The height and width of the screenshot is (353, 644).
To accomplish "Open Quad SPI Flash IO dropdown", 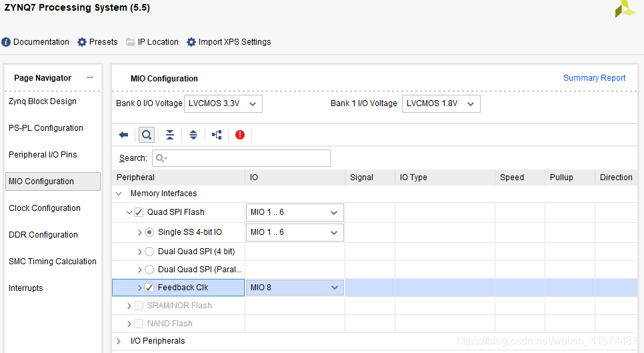I will tap(295, 212).
